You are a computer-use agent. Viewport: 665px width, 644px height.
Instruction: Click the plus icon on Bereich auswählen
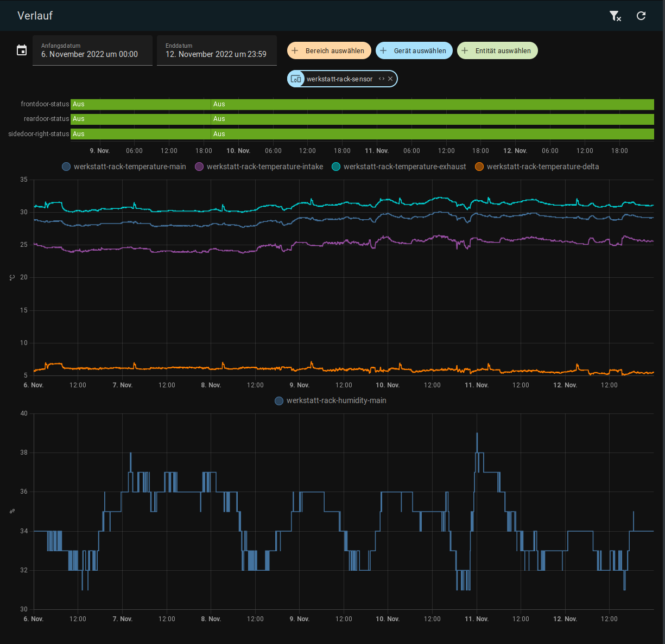click(x=295, y=50)
